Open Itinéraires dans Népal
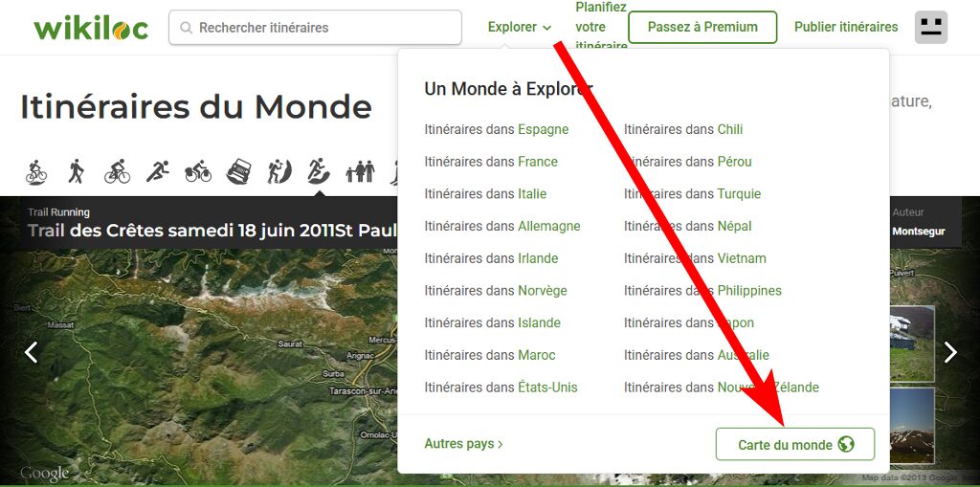The height and width of the screenshot is (487, 980). [688, 227]
